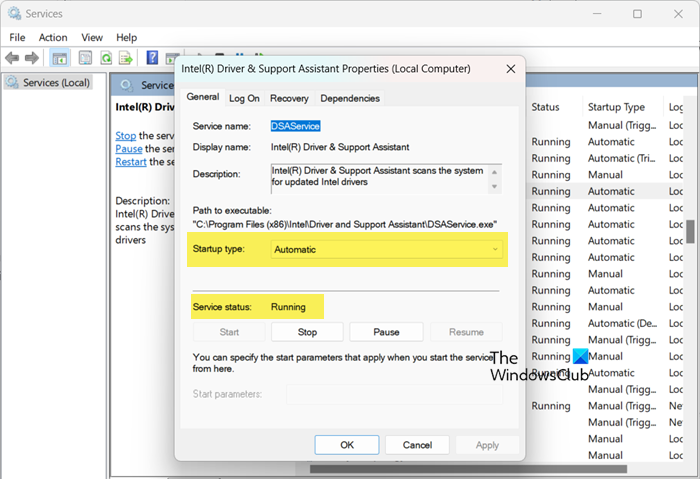The height and width of the screenshot is (479, 700).
Task: Click the Forward arrow in Services toolbar
Action: tap(32, 58)
